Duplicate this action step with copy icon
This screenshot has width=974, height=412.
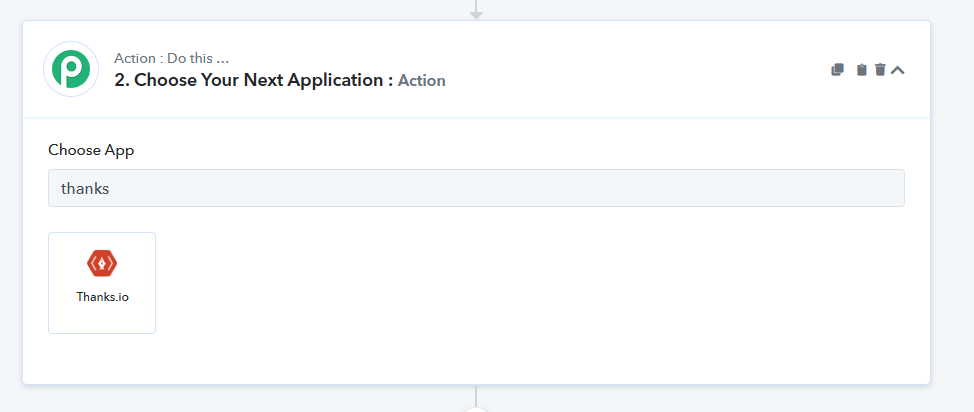(837, 70)
